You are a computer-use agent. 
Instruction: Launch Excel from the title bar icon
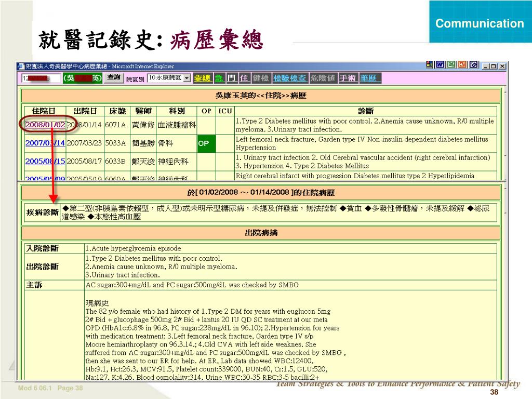(451, 64)
